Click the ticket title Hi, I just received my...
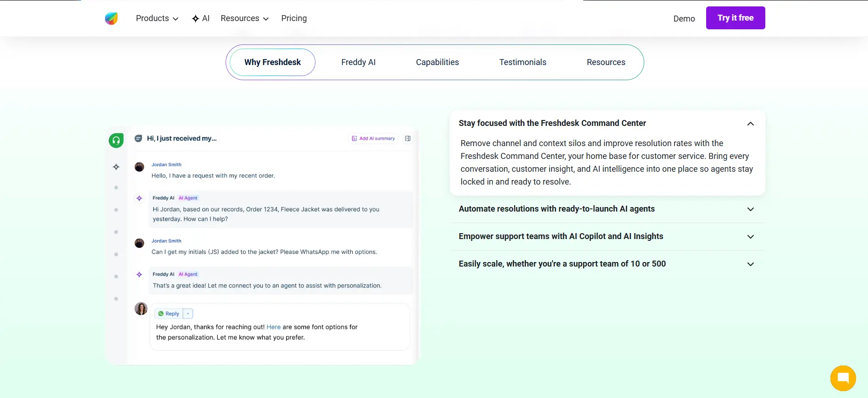This screenshot has width=868, height=398. (x=182, y=138)
